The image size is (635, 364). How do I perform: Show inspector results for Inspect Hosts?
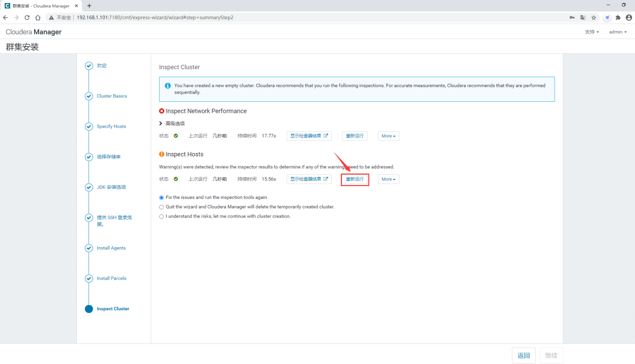[309, 179]
